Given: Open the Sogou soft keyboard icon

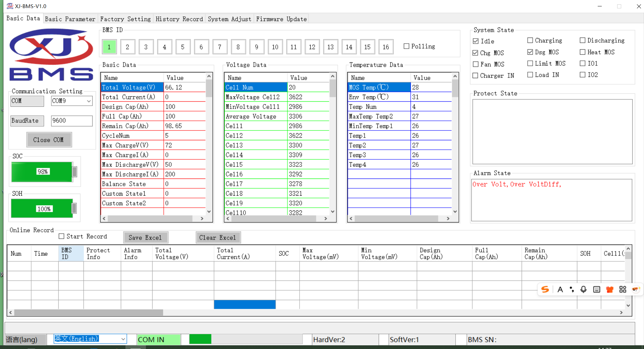Looking at the screenshot, I should (597, 290).
